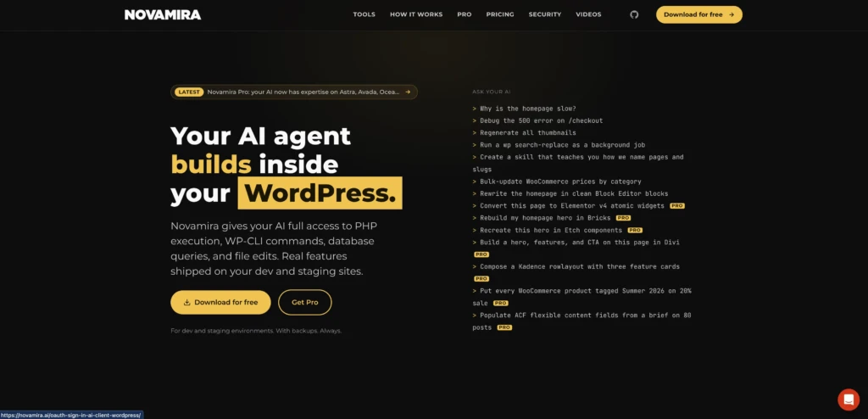Go to PRO in the navigation
Screen dimensions: 868x419
point(465,14)
